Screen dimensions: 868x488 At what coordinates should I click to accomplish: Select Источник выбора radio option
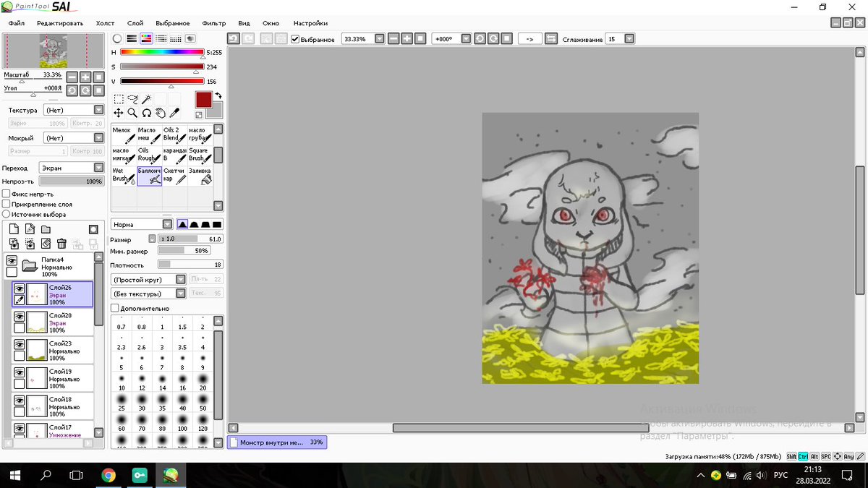point(6,214)
